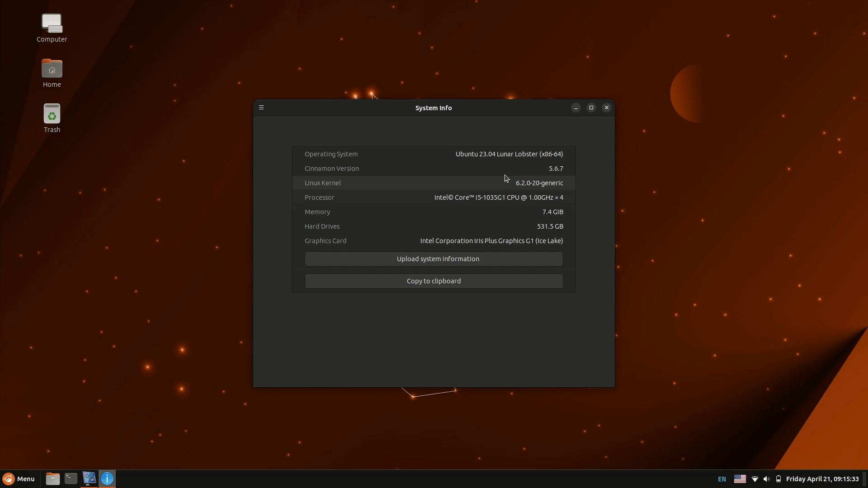
Task: Open the Cinnamon Menu
Action: point(19,479)
